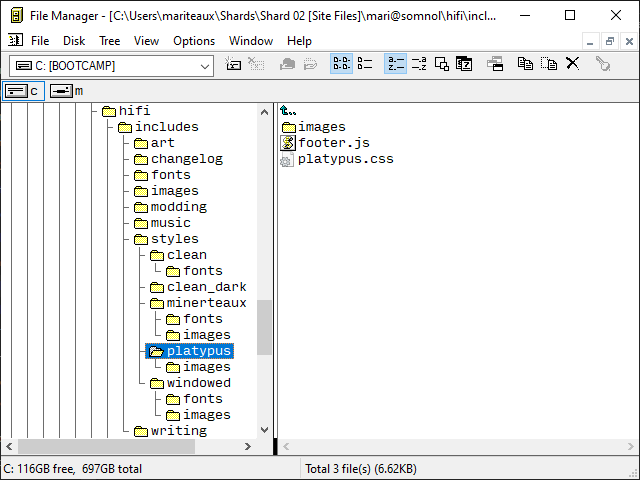The height and width of the screenshot is (480, 640).
Task: Sort files by date using toolbar icon
Action: [464, 64]
